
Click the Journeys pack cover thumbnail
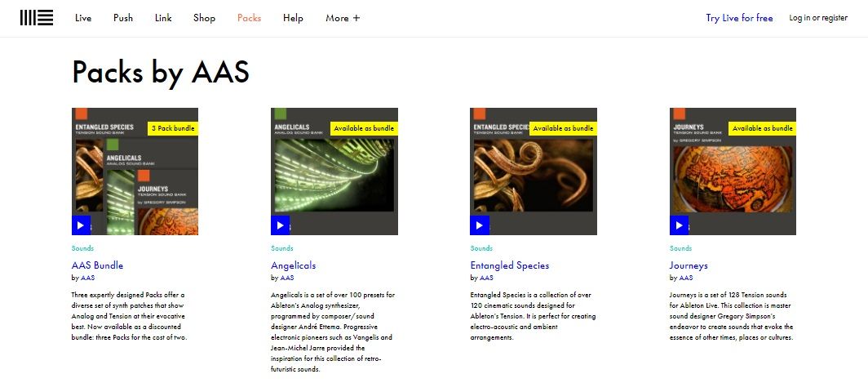pos(733,171)
